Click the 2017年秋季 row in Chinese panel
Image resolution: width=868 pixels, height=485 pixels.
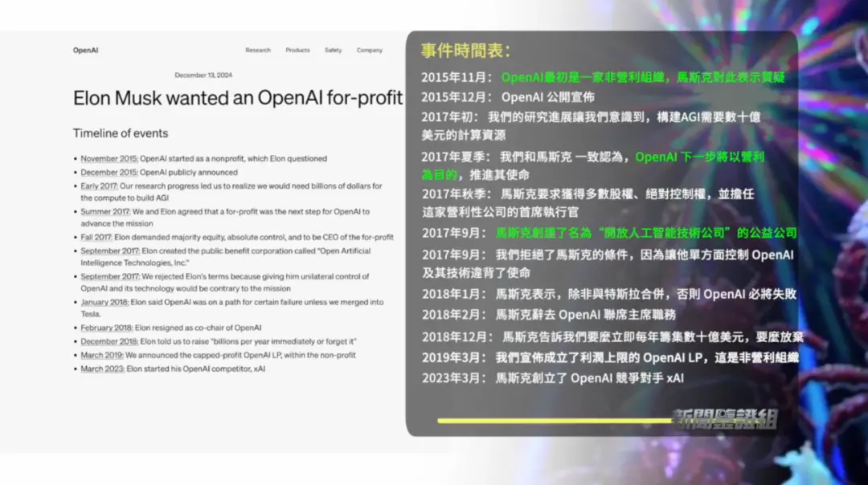point(588,203)
